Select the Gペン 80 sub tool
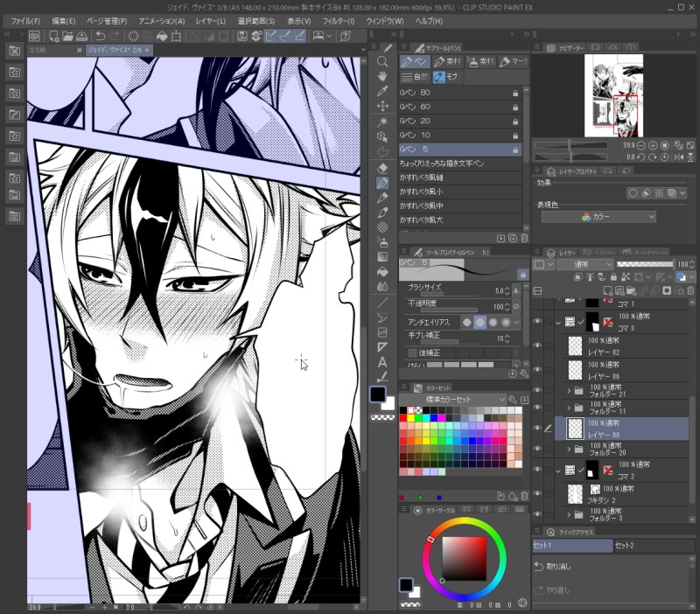Image resolution: width=700 pixels, height=614 pixels. coord(460,93)
